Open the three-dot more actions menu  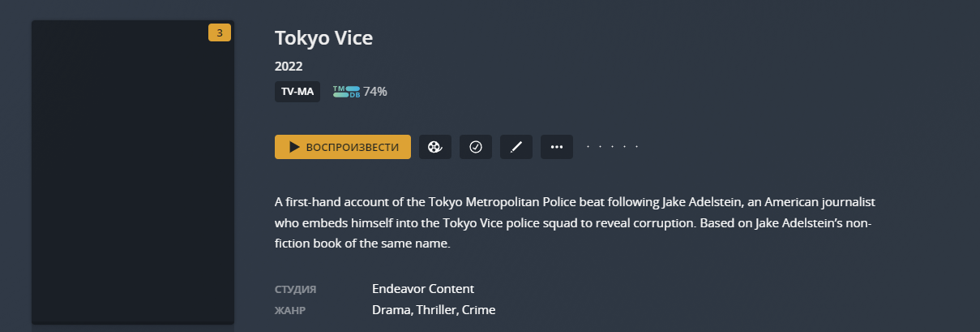click(x=557, y=147)
